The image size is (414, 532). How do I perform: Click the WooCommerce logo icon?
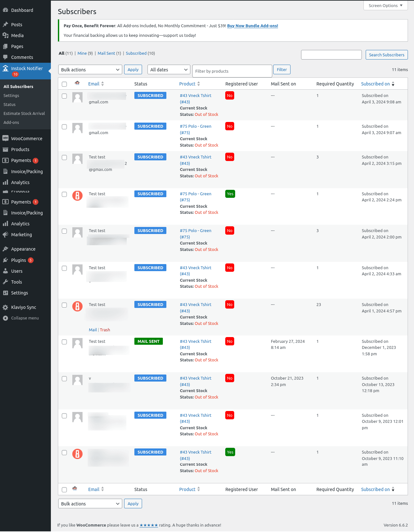click(x=5, y=138)
